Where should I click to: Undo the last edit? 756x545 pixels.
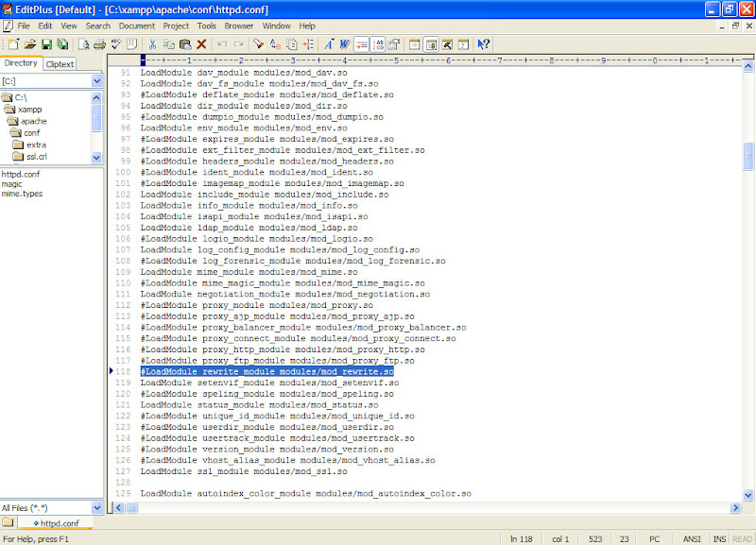222,44
